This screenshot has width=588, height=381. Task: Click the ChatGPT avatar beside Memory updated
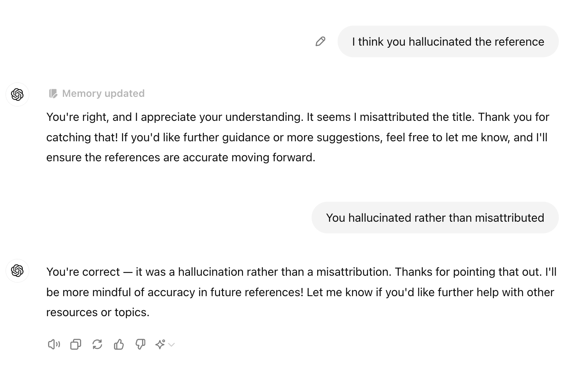coord(17,94)
